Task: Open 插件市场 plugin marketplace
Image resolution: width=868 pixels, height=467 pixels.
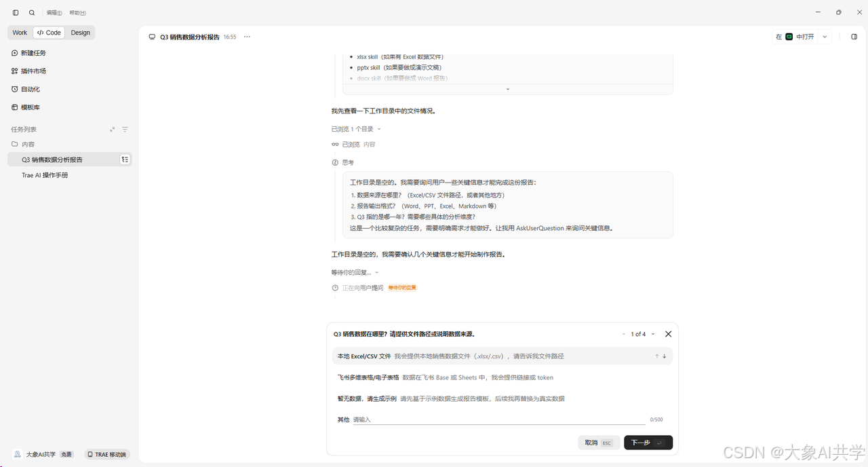Action: (x=28, y=71)
